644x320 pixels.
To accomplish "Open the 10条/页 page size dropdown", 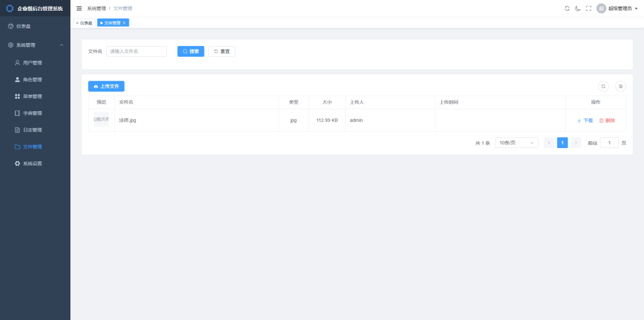I will [x=516, y=143].
